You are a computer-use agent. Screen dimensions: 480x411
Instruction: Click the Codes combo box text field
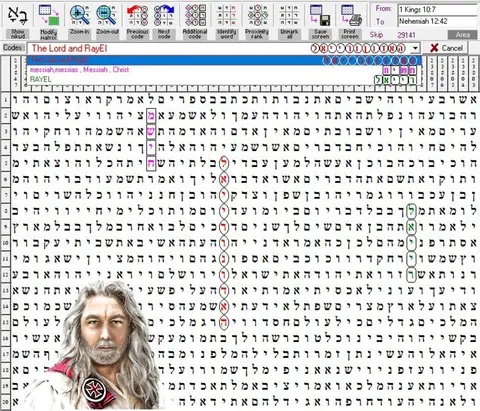pyautogui.click(x=218, y=48)
